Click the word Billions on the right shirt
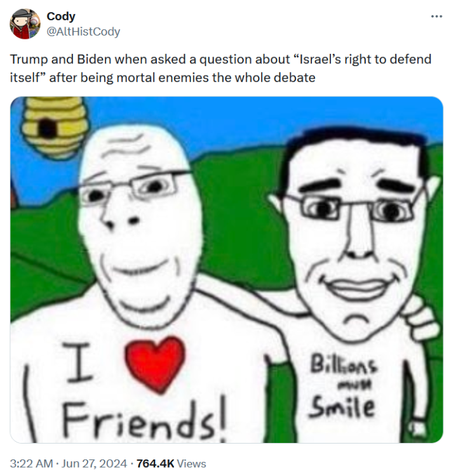The height and width of the screenshot is (476, 451). click(344, 364)
